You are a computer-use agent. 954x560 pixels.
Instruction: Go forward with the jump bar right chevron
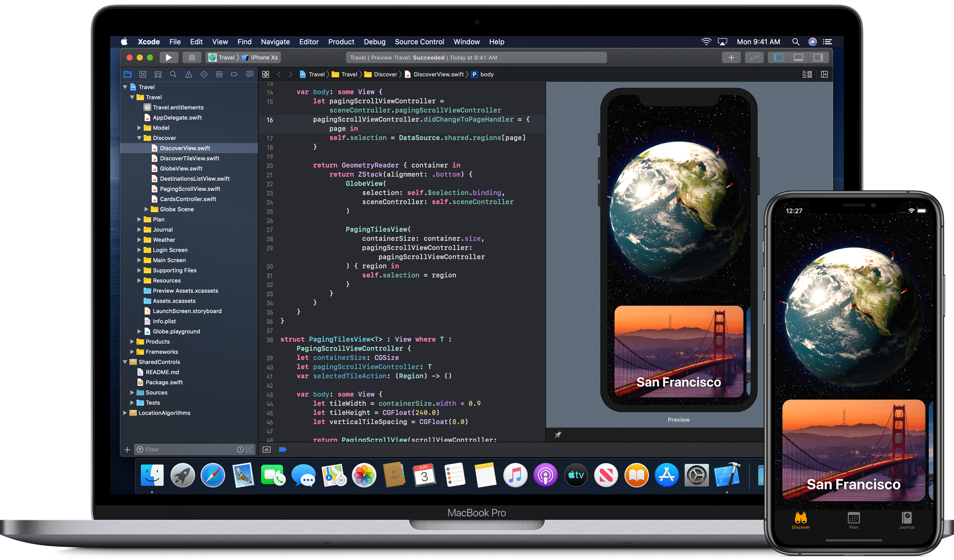[x=291, y=74]
